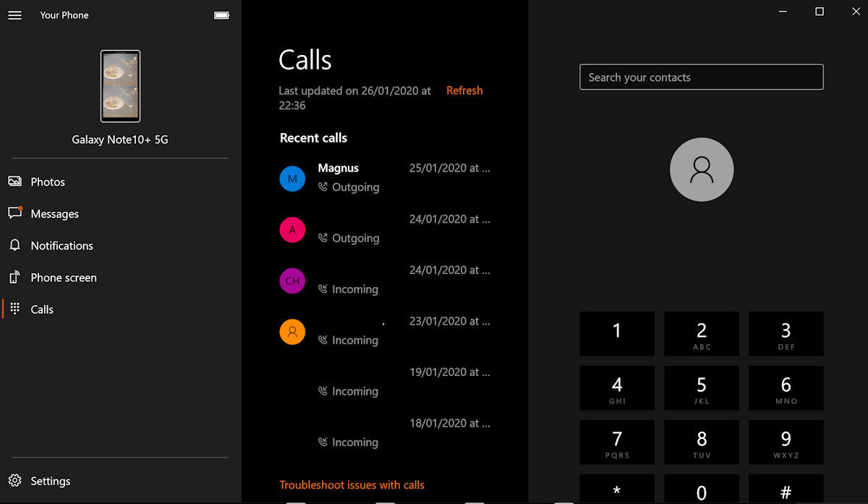Click in the Search your contacts field
Screen dimensions: 868x504
click(701, 77)
